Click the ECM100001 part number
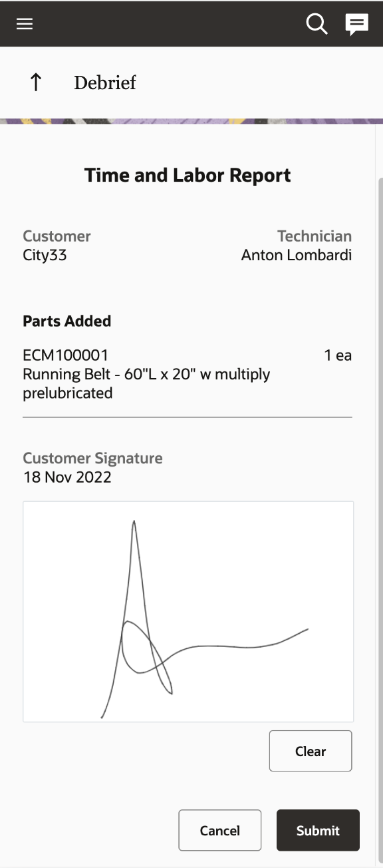Image resolution: width=383 pixels, height=868 pixels. (65, 355)
